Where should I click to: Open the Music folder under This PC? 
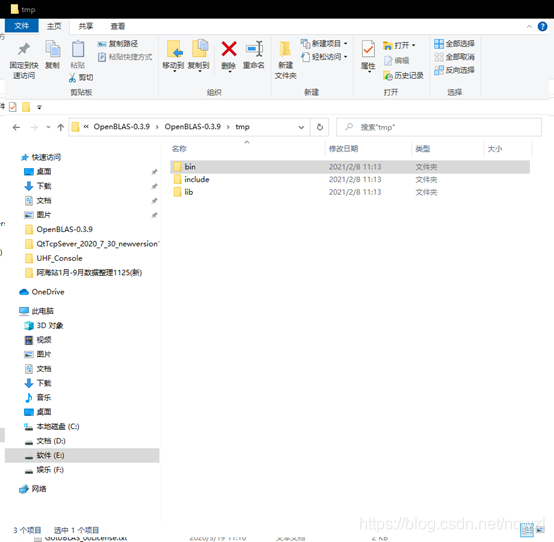point(44,397)
